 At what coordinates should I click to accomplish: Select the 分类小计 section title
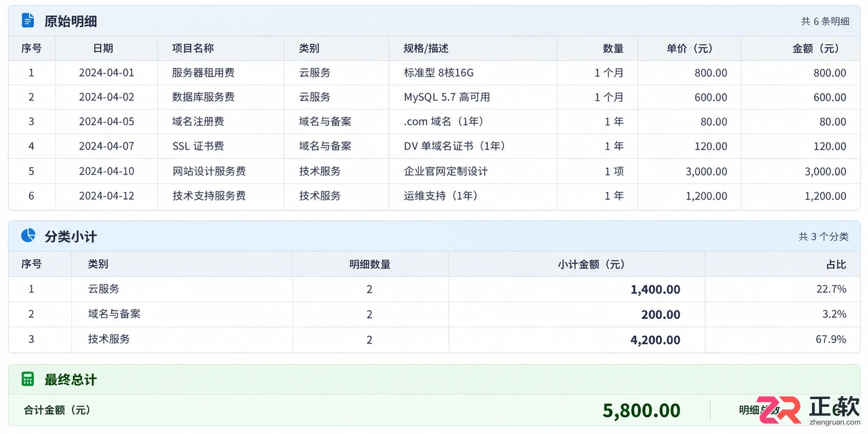[x=71, y=236]
